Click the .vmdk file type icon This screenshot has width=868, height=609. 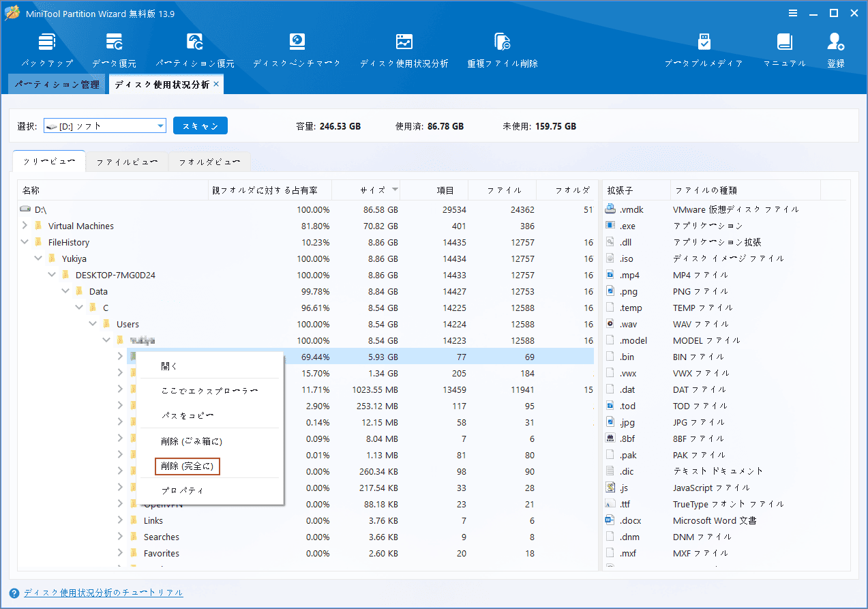click(x=610, y=209)
